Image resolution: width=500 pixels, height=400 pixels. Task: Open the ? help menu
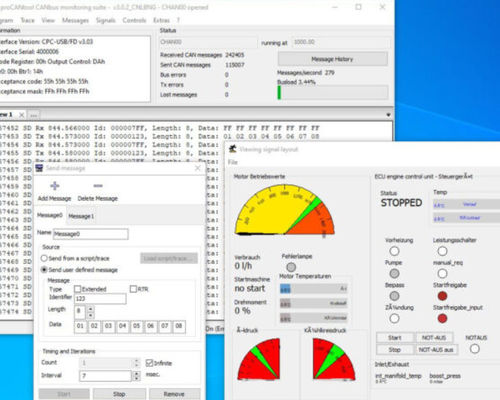(178, 20)
